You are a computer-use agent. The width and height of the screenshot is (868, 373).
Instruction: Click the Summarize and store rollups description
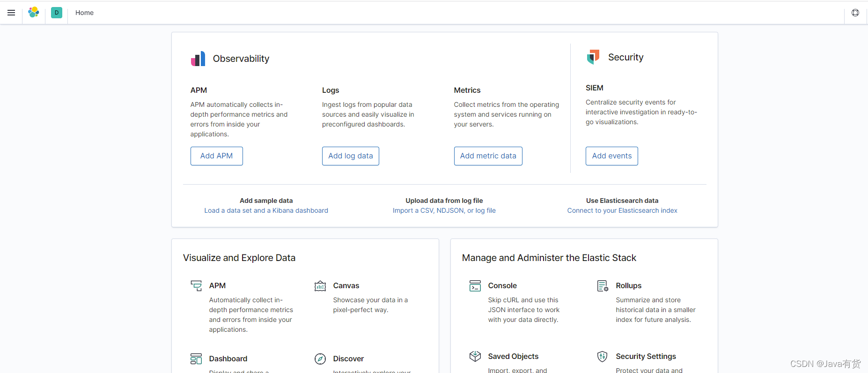656,310
